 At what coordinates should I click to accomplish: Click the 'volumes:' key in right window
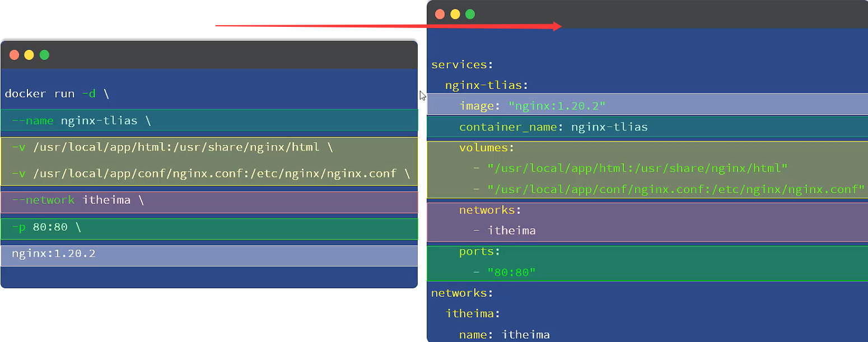point(487,148)
